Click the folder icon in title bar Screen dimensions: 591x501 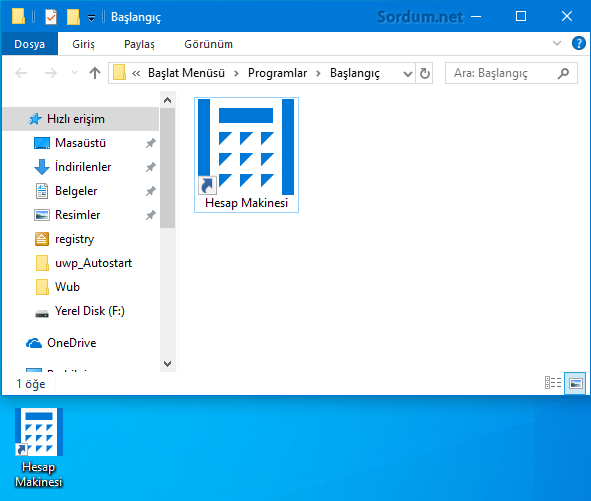(18, 17)
